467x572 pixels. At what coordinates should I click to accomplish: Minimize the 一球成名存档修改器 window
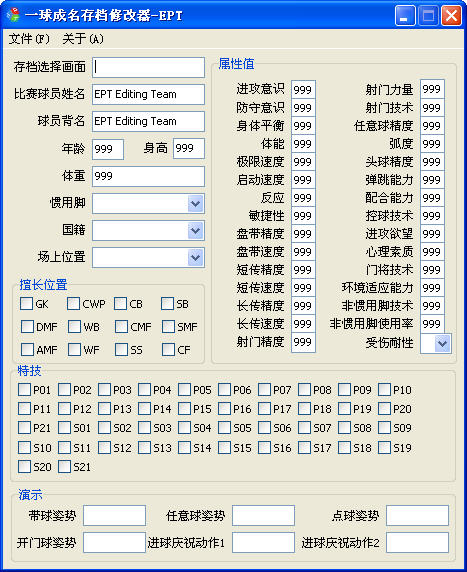tap(405, 15)
